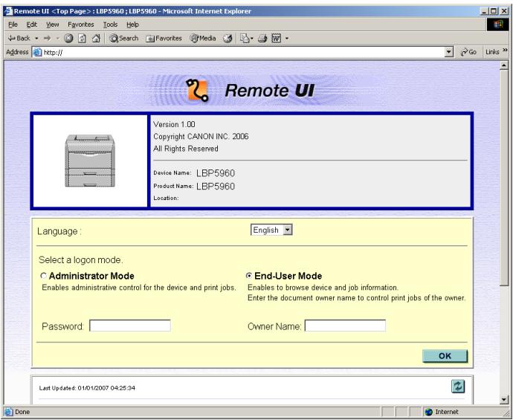Print the page with the printer icon
The height and width of the screenshot is (420, 513).
tap(262, 38)
